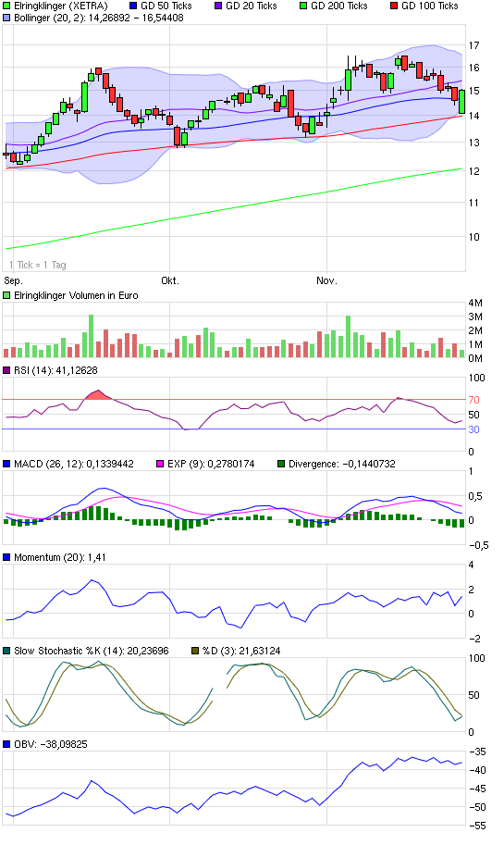This screenshot has height=845, width=504.
Task: Click the lavender Bollinger legend swatch
Action: [x=6, y=18]
